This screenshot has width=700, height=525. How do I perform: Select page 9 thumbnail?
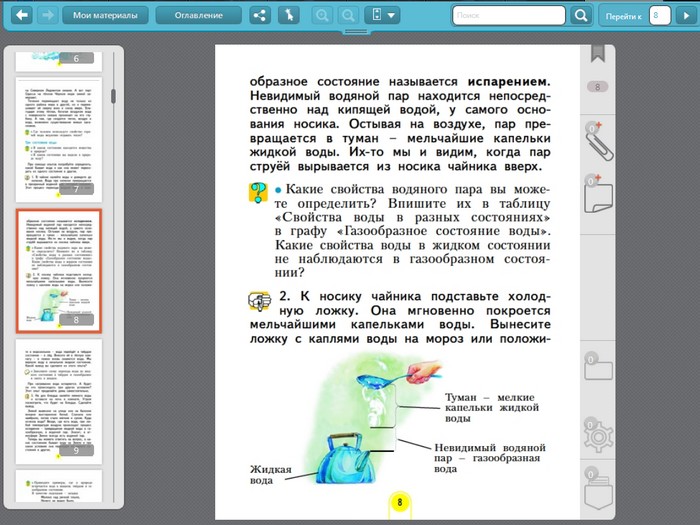pyautogui.click(x=59, y=398)
